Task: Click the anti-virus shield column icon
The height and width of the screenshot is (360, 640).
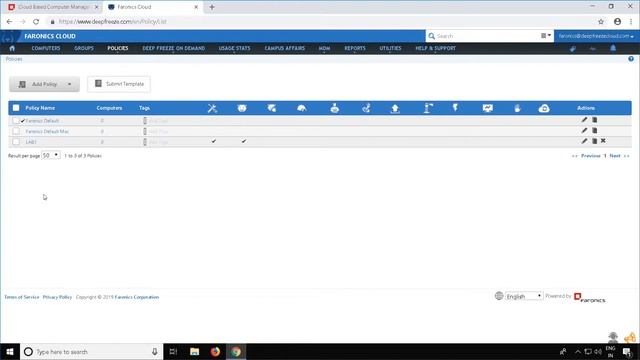Action: (x=272, y=108)
